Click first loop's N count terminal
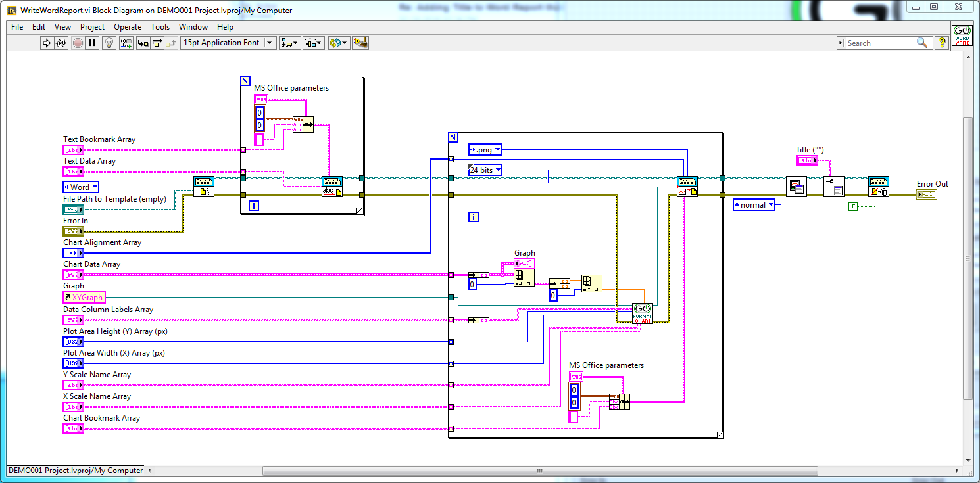 pyautogui.click(x=245, y=81)
